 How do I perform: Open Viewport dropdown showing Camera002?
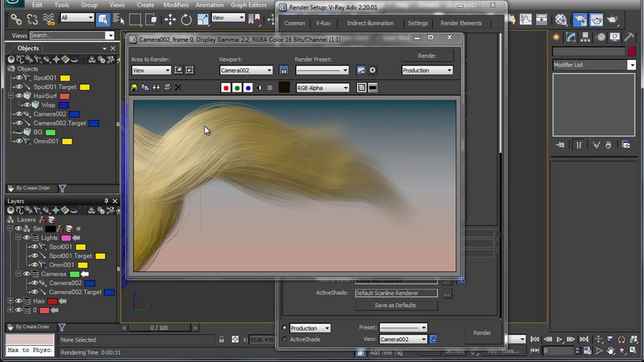pyautogui.click(x=246, y=70)
